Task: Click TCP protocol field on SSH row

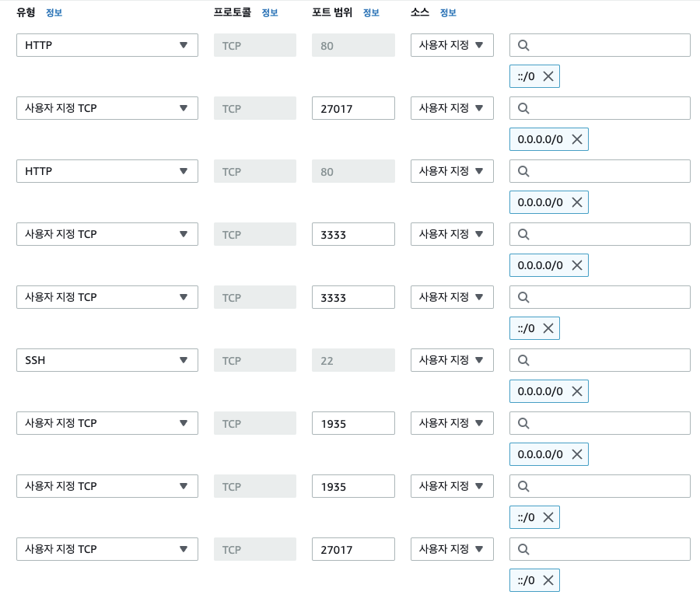Action: [255, 360]
